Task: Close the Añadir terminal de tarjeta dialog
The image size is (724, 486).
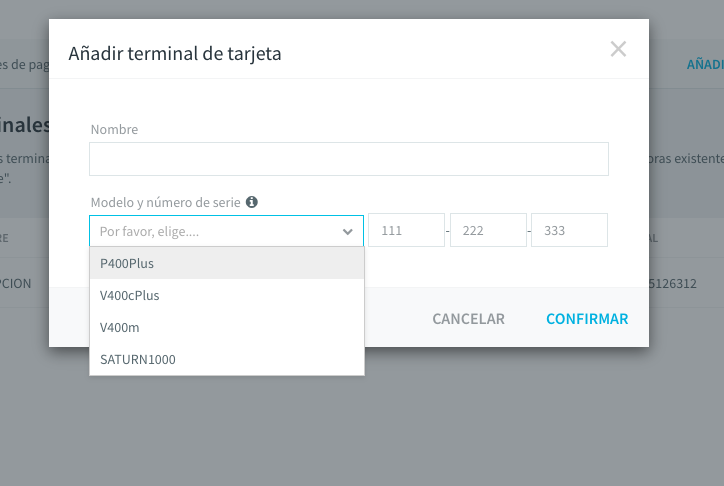Action: pos(618,49)
